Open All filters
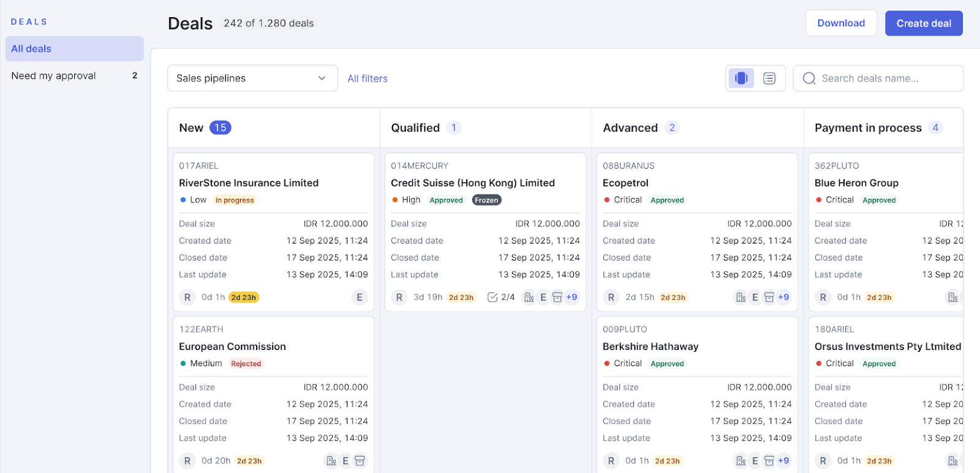Viewport: 980px width, 473px height. pyautogui.click(x=367, y=78)
